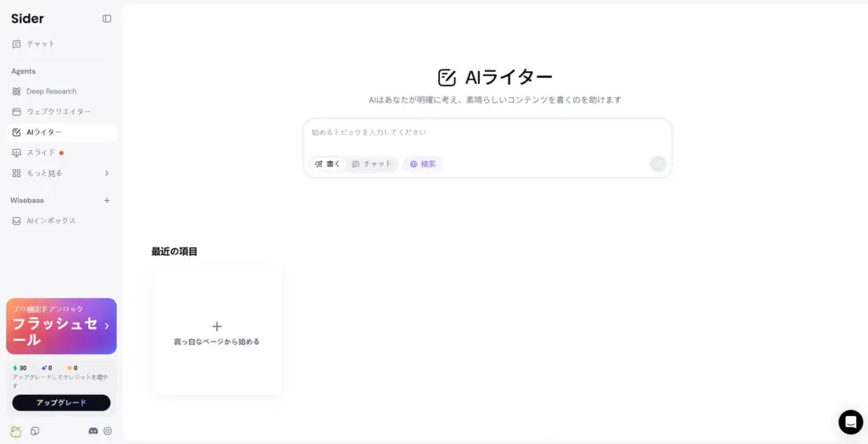The width and height of the screenshot is (868, 444).
Task: Click the orange 0 credits counter
Action: click(72, 368)
